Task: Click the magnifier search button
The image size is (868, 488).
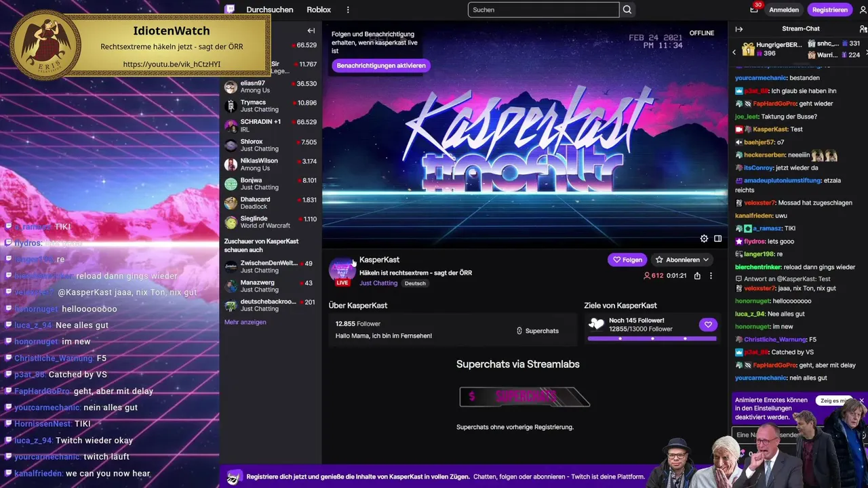Action: click(627, 9)
